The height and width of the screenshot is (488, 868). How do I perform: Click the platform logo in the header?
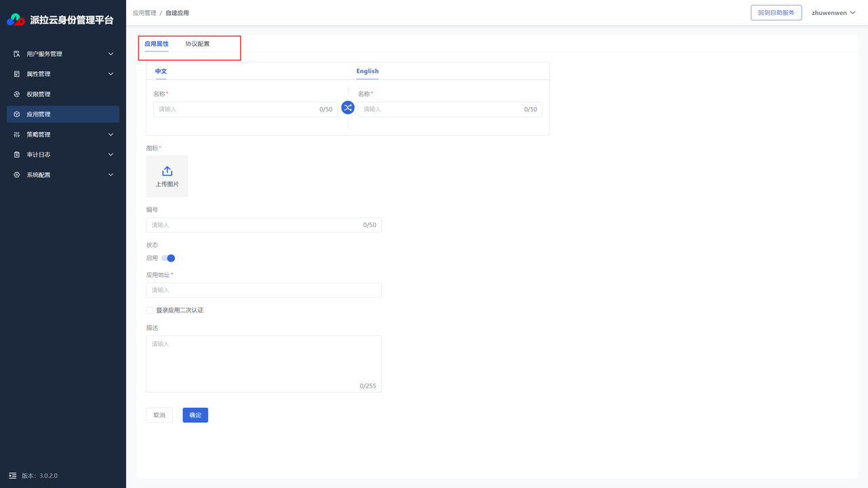[x=16, y=20]
